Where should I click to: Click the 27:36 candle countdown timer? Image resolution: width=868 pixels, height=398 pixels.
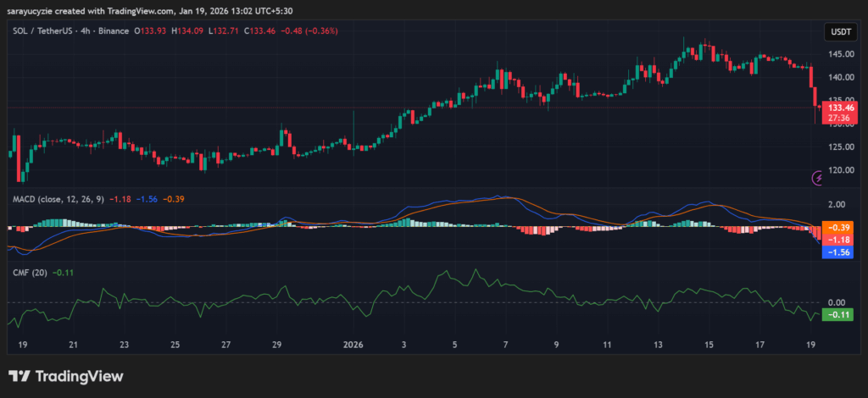coord(841,119)
